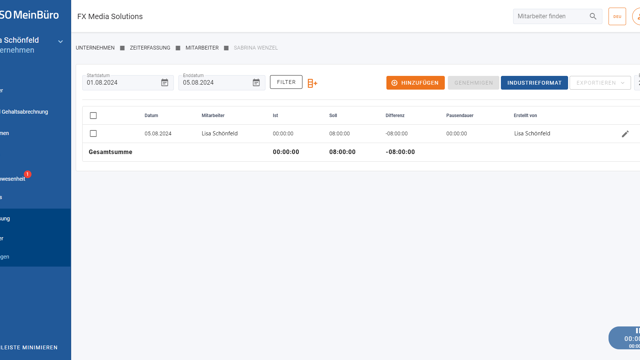Expand the Schönfeld account chevron
The width and height of the screenshot is (640, 360).
click(60, 41)
